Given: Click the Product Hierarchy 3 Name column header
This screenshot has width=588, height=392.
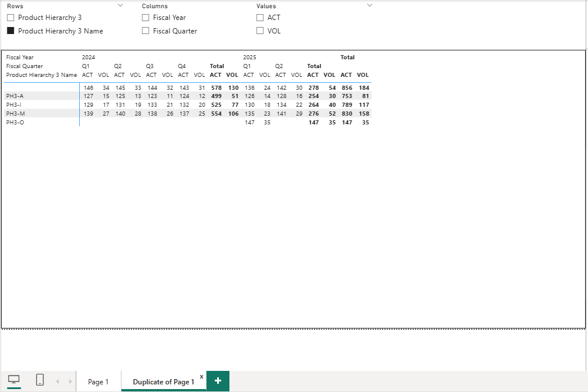Looking at the screenshot, I should [x=42, y=75].
